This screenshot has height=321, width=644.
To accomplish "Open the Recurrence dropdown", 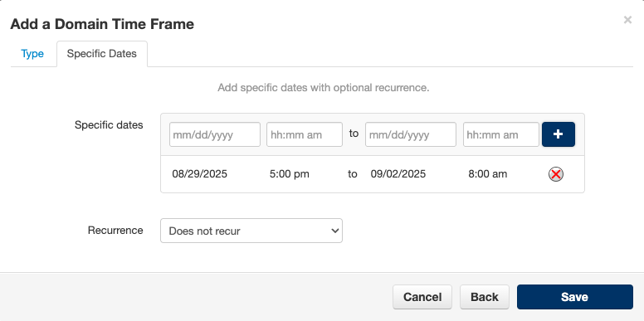I will point(251,231).
